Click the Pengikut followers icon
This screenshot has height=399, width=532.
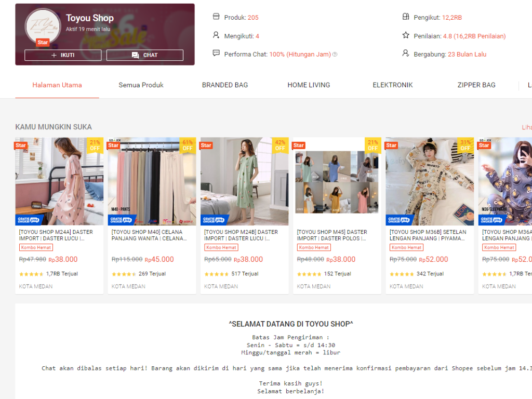406,16
